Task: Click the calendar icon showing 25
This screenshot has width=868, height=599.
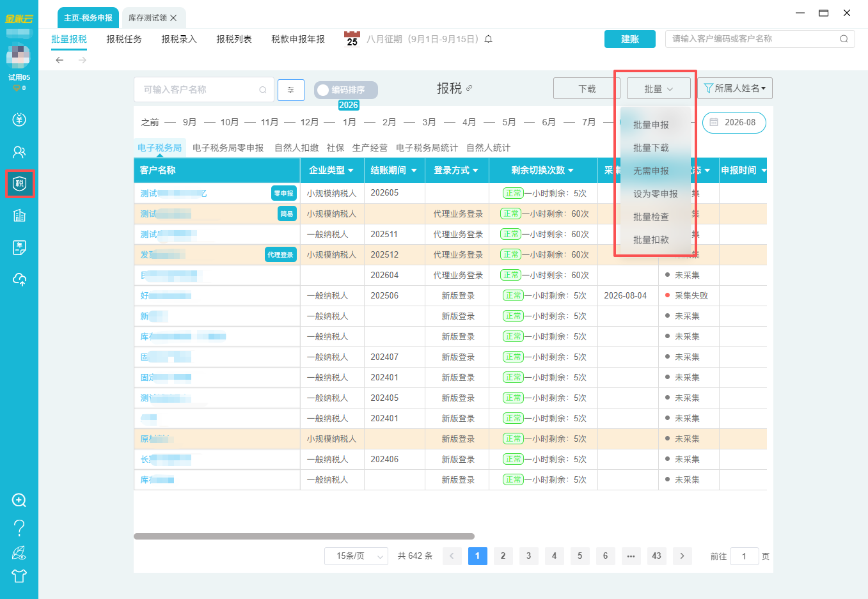Action: click(x=352, y=39)
